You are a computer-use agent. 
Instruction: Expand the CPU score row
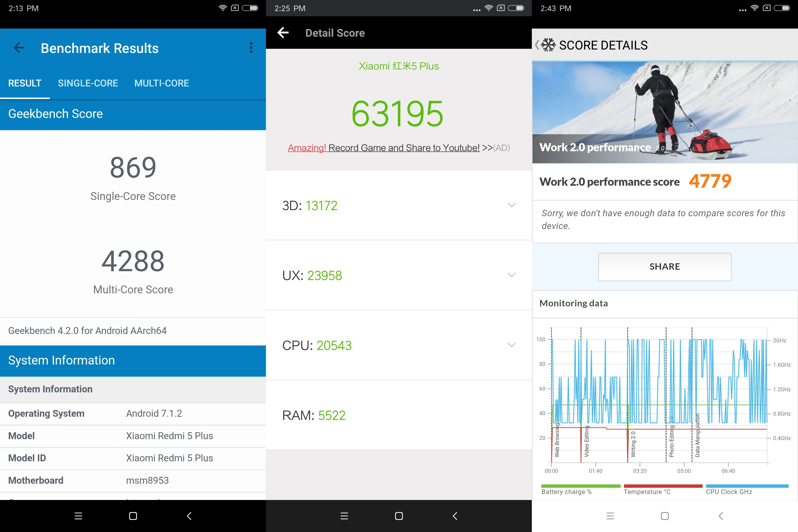(399, 345)
